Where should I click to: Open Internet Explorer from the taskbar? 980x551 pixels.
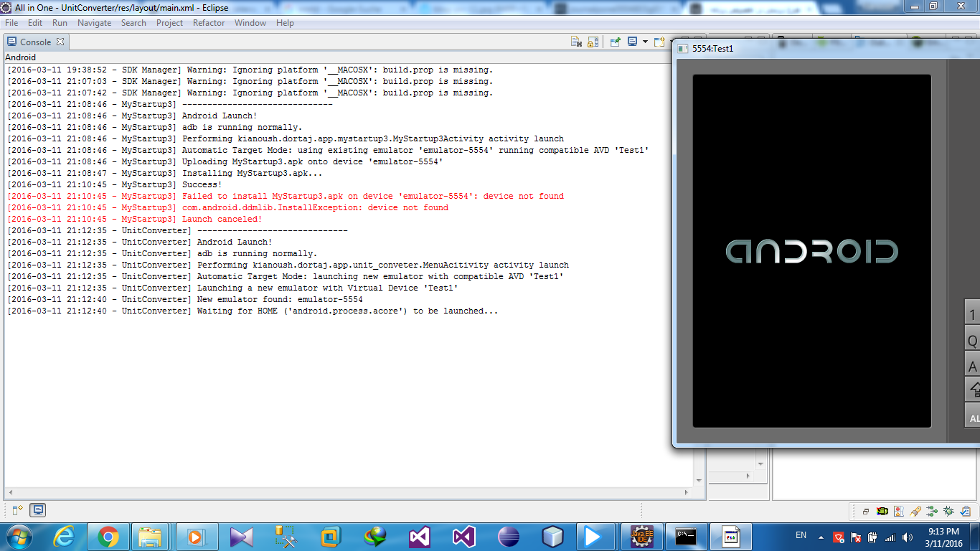click(x=65, y=537)
